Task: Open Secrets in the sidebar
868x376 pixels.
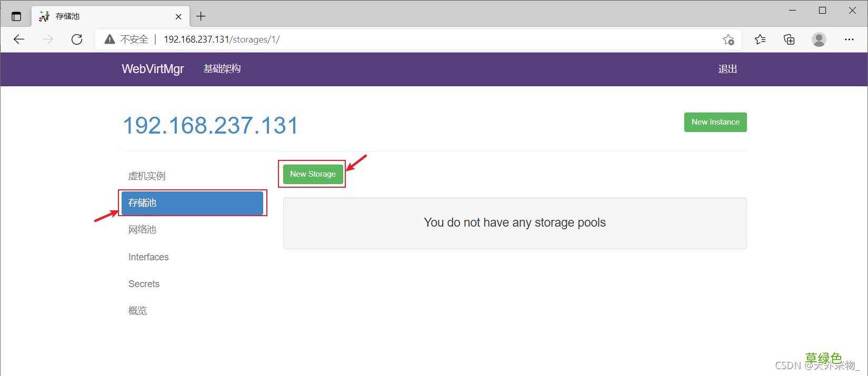Action: [144, 284]
